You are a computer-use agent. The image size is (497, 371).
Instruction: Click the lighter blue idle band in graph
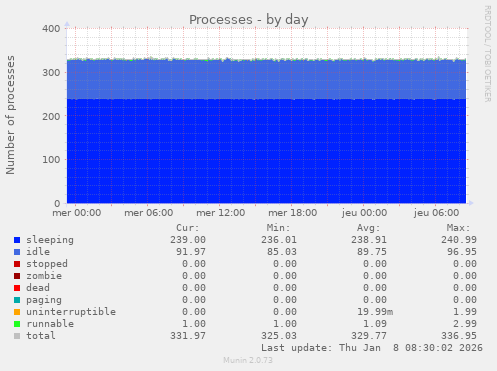266,80
